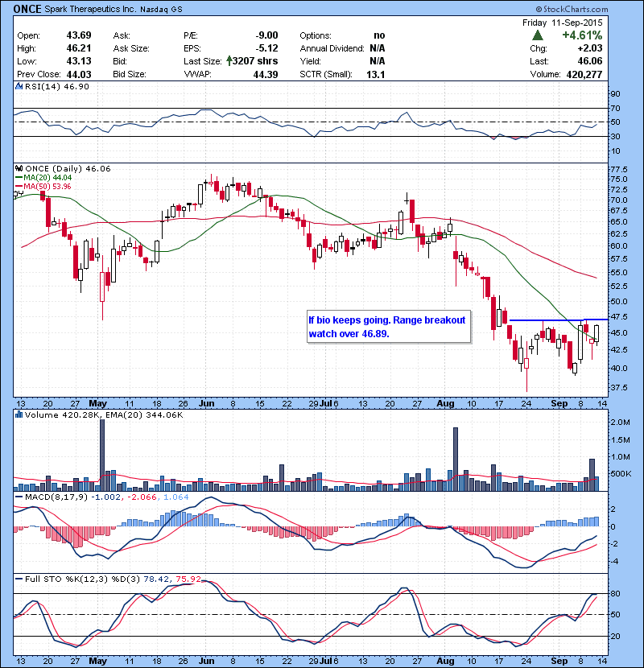Click the P/E value -9.00

(x=266, y=35)
